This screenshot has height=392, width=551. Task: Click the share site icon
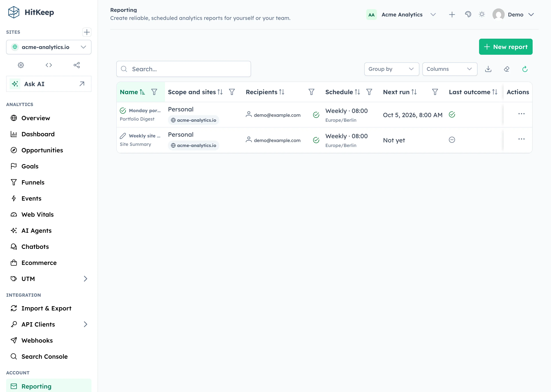tap(77, 65)
